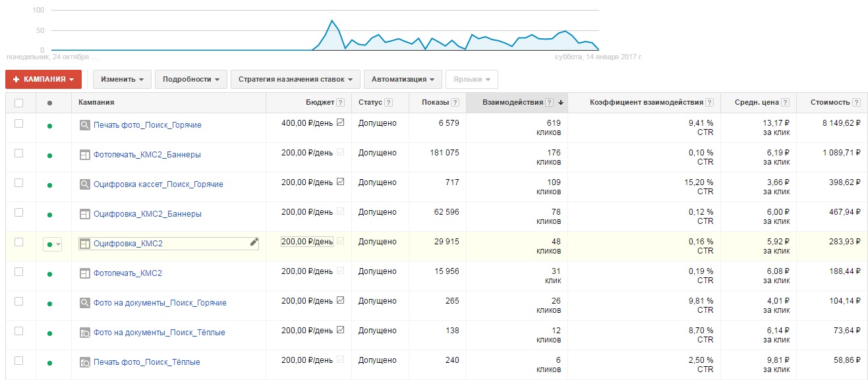The height and width of the screenshot is (380, 868).
Task: Click the status dot column header
Action: (x=49, y=103)
